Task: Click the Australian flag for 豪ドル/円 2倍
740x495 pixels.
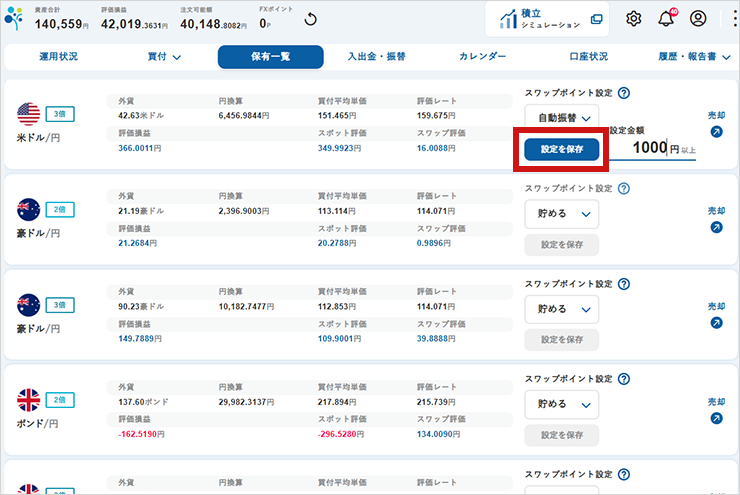Action: click(28, 210)
